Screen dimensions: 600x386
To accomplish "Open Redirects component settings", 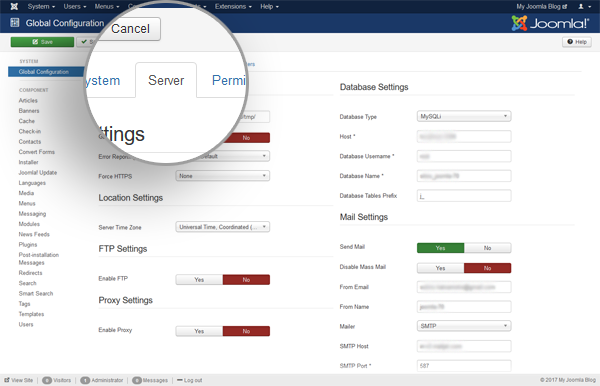I will tap(31, 273).
